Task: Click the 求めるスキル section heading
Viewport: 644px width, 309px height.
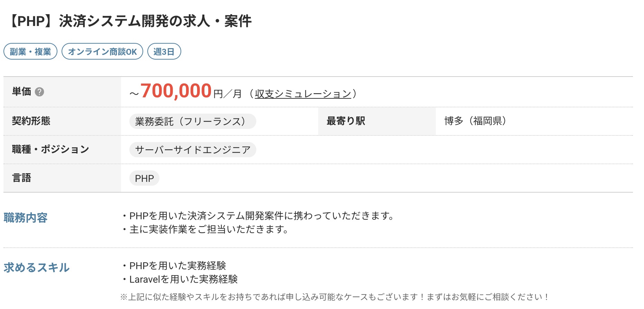Action: coord(37,267)
